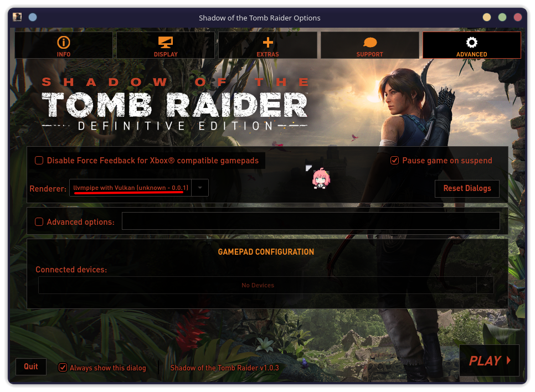This screenshot has width=535, height=392.
Task: Click the Shadow of the Tomb Raider v1.0.3 text
Action: pos(224,368)
